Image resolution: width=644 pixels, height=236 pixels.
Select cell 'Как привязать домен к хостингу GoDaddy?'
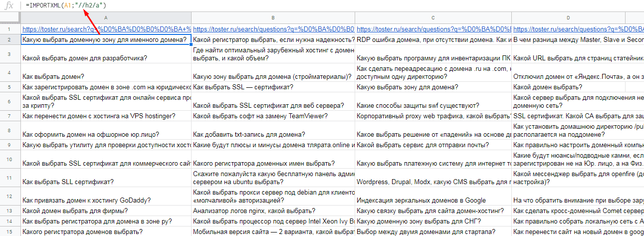click(x=106, y=197)
